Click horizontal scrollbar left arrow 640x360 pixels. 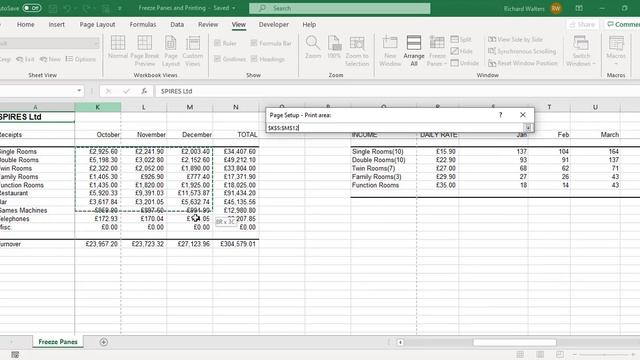click(400, 342)
